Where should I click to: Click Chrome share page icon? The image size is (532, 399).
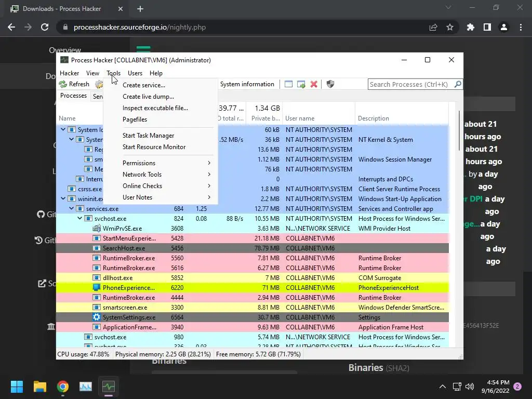pyautogui.click(x=433, y=27)
